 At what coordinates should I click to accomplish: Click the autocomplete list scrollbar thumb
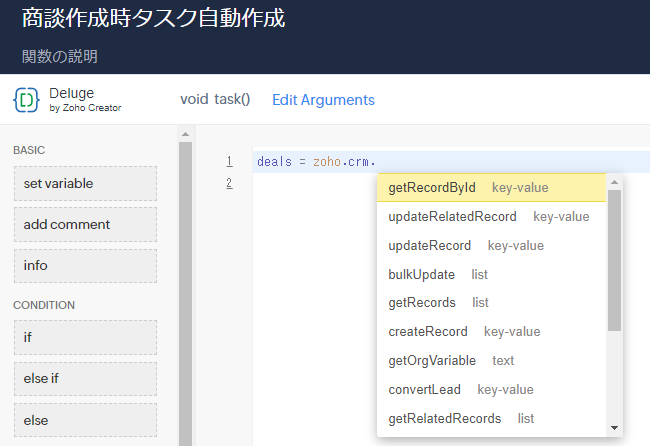pos(614,260)
